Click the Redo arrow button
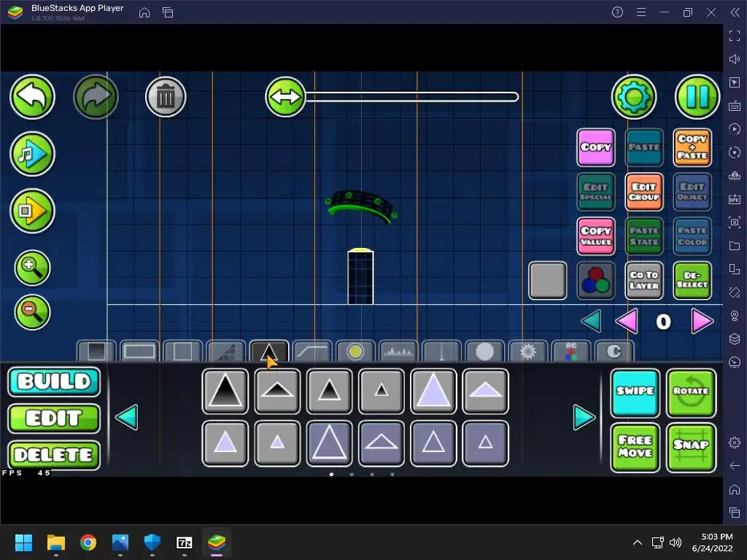This screenshot has width=747, height=560. coord(96,97)
